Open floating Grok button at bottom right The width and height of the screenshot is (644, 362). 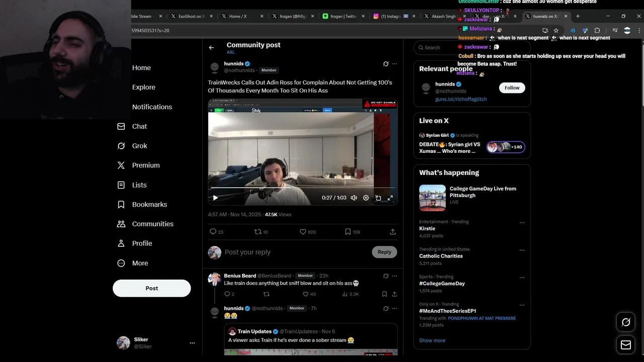click(x=626, y=322)
